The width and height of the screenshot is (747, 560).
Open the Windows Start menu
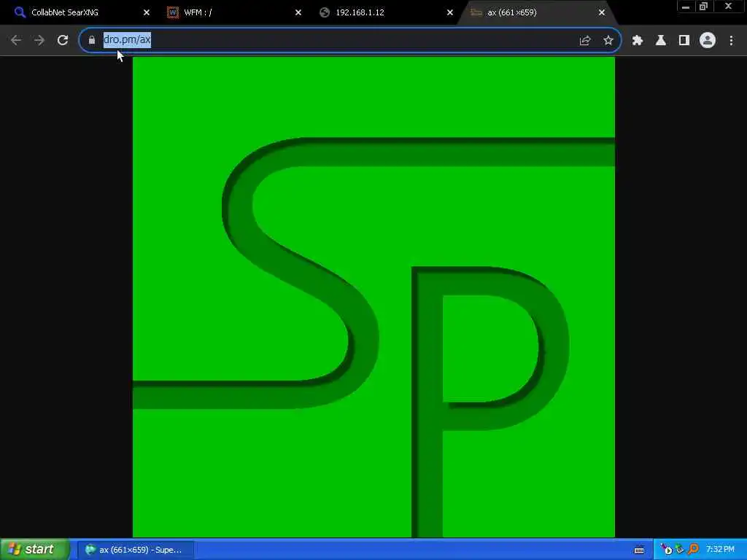pyautogui.click(x=35, y=550)
